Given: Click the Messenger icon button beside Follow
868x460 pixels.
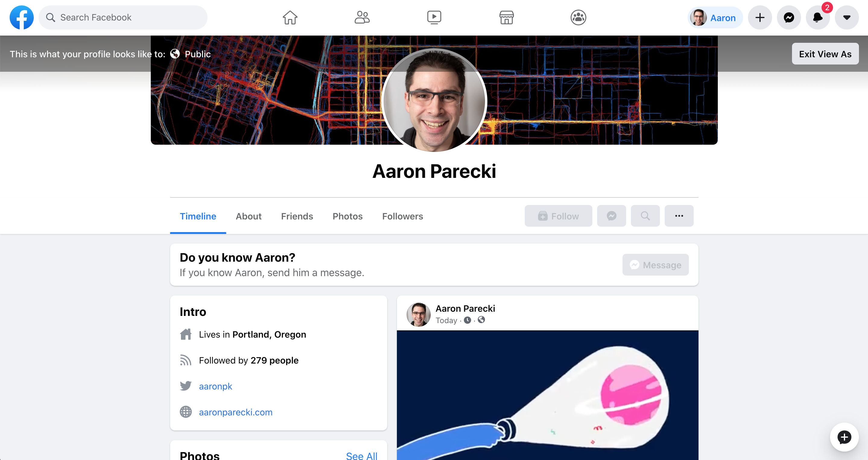Looking at the screenshot, I should (x=611, y=216).
